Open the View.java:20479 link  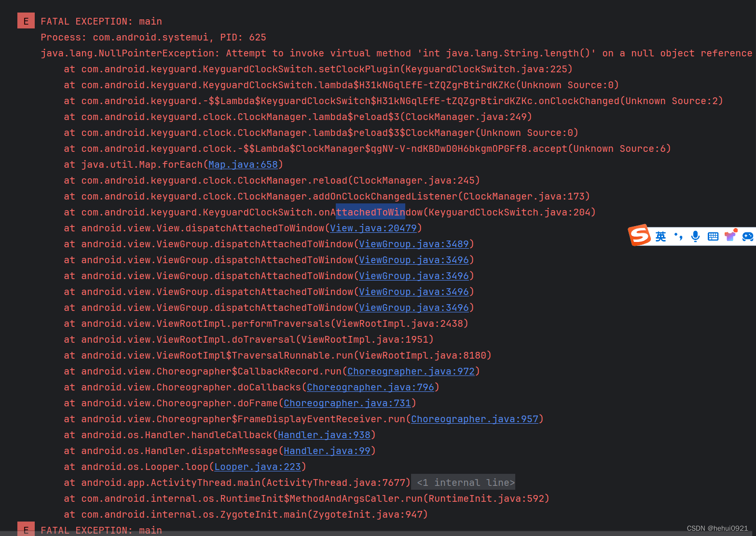[x=373, y=228]
